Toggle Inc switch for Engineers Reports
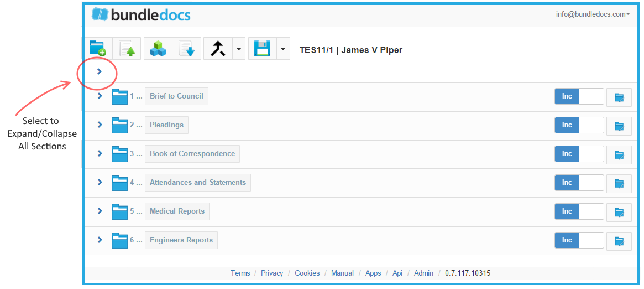644x289 pixels. coord(579,240)
